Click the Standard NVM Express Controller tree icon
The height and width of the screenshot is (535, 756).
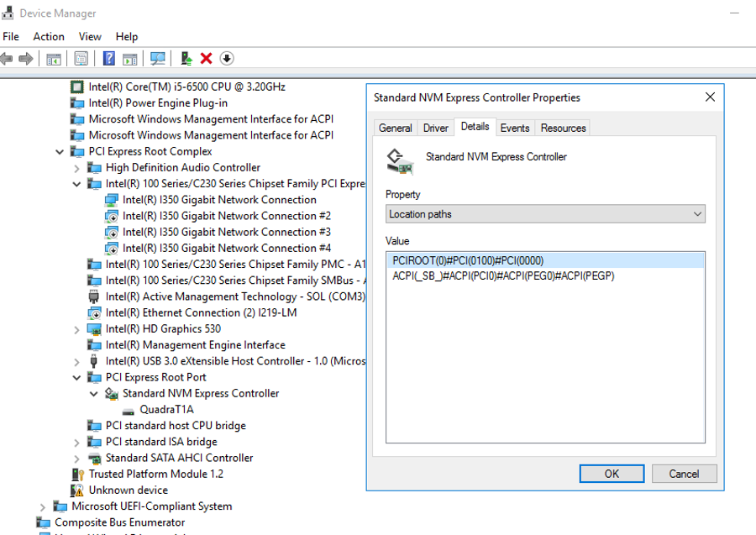(112, 394)
